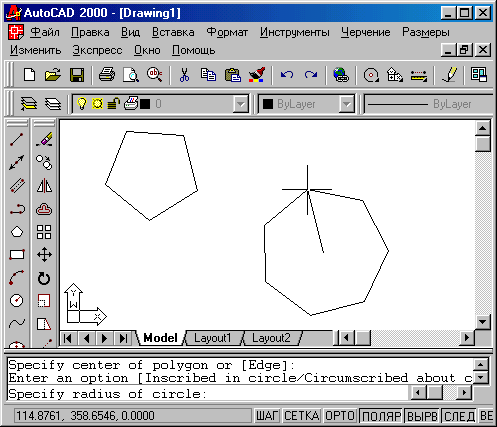This screenshot has width=497, height=427.
Task: Choose the Mirror modify tool
Action: 44,186
